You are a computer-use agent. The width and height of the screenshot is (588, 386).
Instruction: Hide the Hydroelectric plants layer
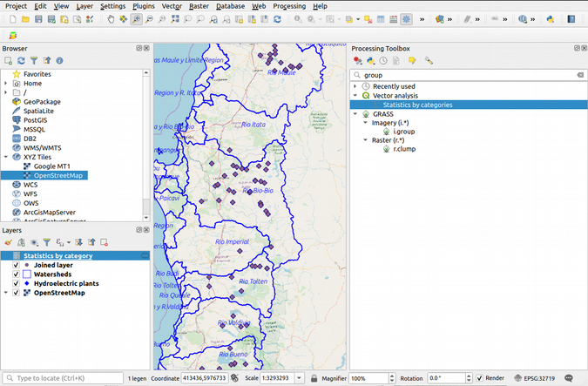tap(17, 284)
